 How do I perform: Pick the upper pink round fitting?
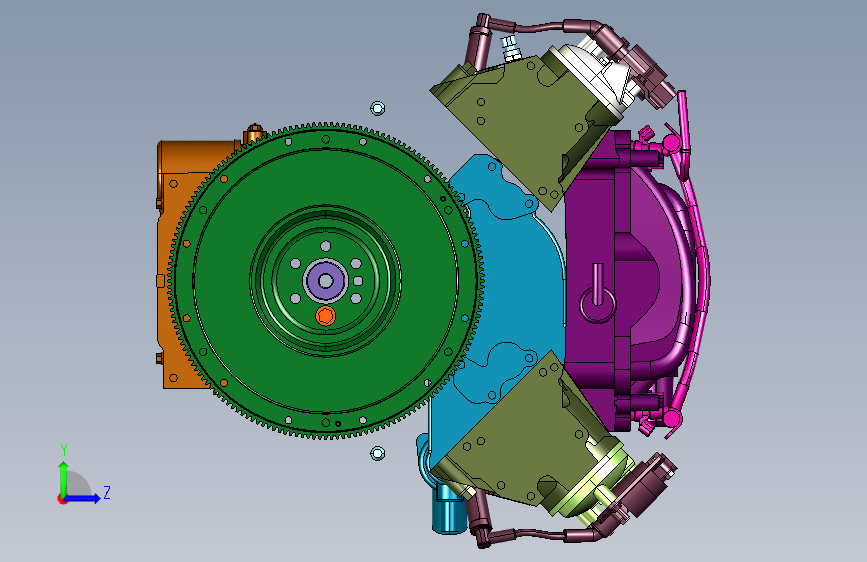click(x=671, y=144)
